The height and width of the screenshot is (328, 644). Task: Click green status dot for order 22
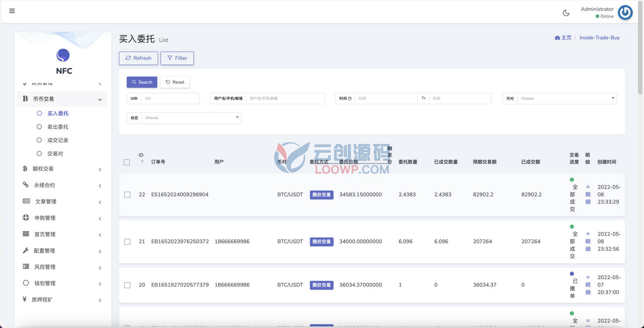[572, 180]
